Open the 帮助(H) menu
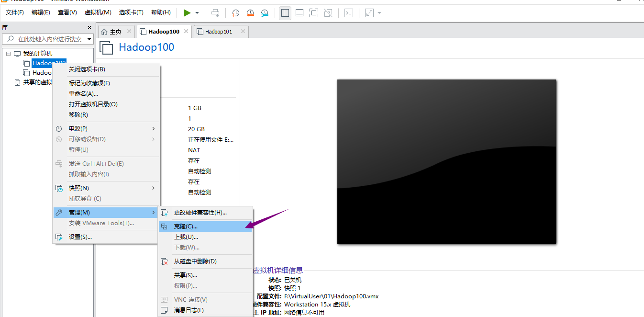644x317 pixels. [161, 12]
